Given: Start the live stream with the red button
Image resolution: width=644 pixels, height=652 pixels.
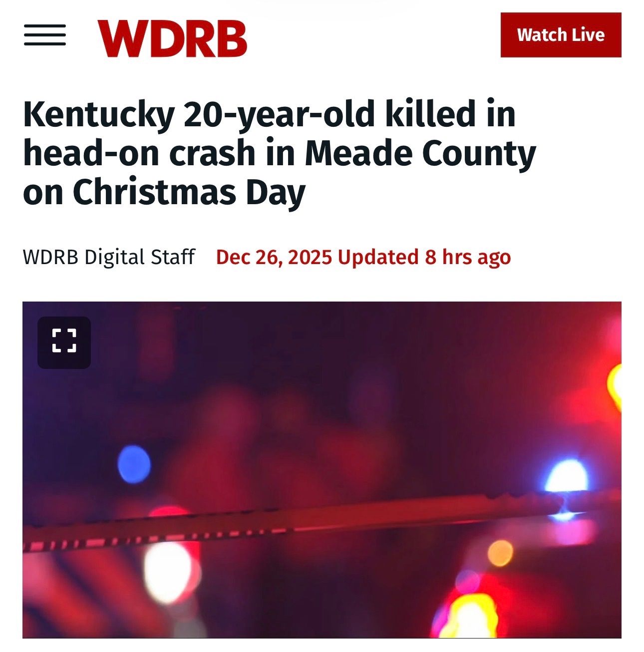Looking at the screenshot, I should 561,35.
